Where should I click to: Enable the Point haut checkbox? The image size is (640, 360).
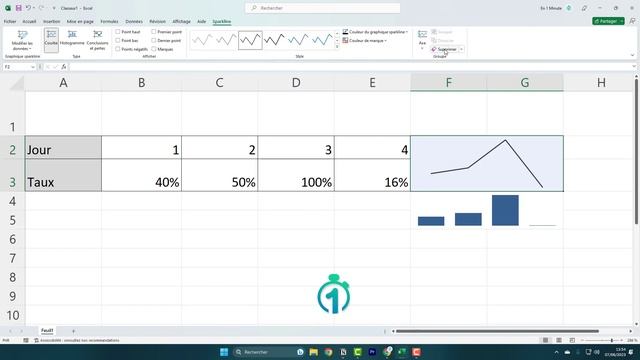pos(118,31)
